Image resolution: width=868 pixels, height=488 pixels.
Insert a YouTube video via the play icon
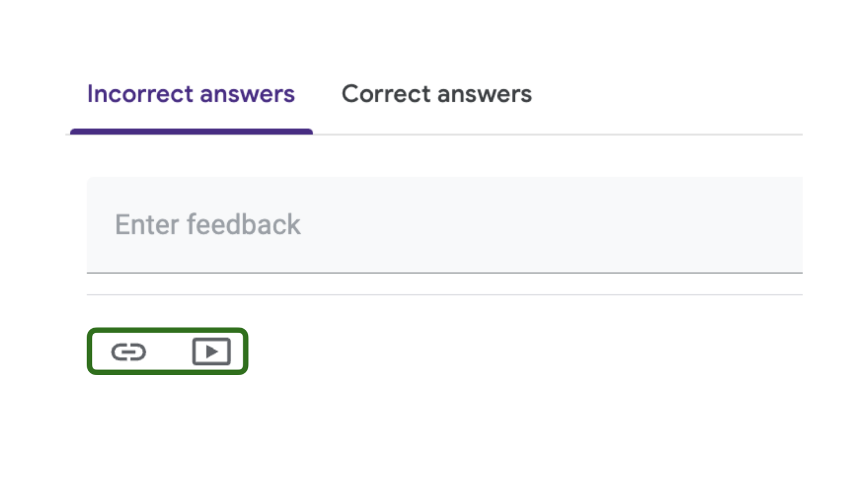[x=212, y=351]
